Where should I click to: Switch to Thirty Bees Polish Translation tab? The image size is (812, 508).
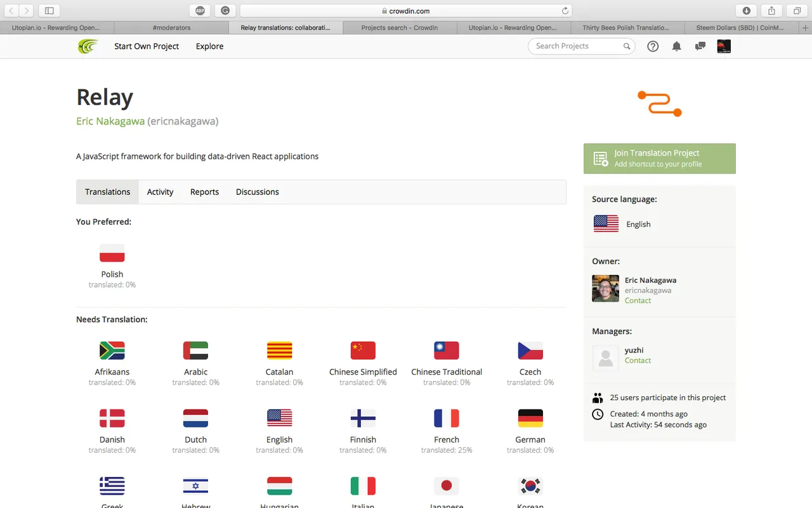click(x=627, y=28)
